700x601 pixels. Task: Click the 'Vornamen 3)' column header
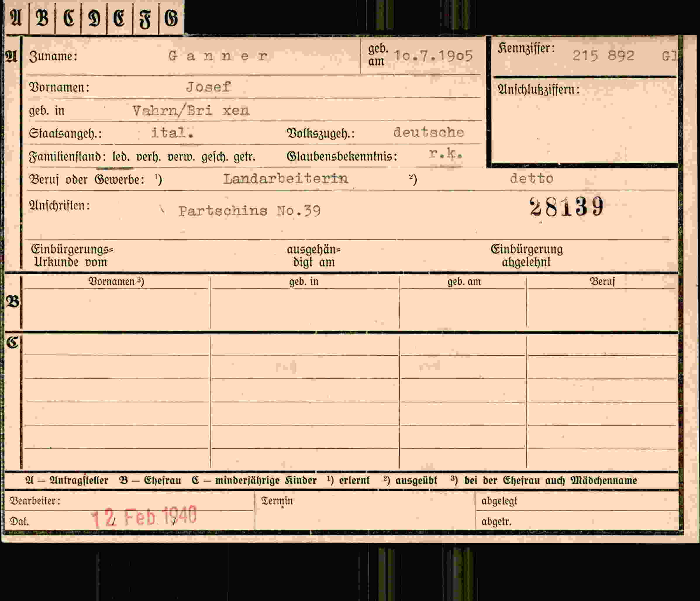pos(116,281)
